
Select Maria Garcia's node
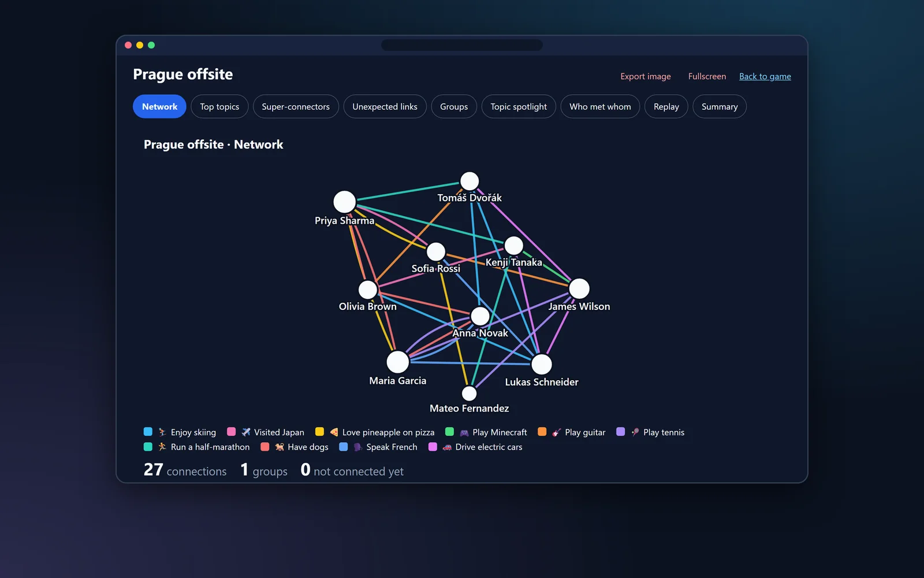point(398,362)
